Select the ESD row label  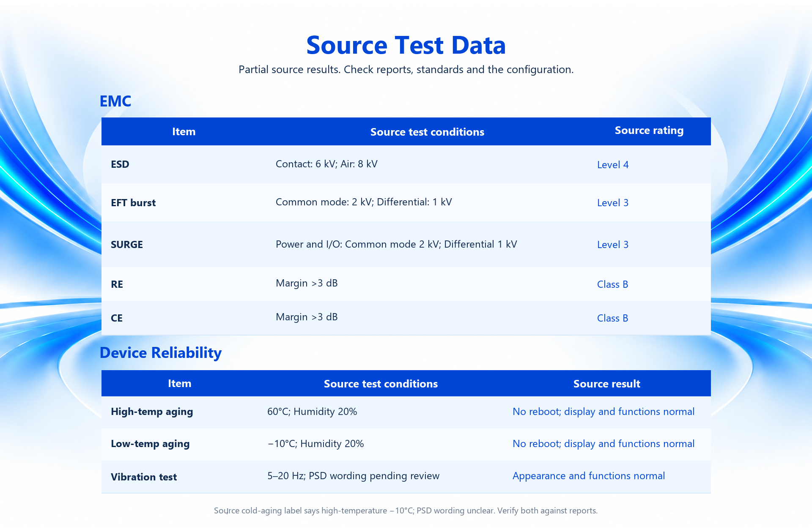120,164
